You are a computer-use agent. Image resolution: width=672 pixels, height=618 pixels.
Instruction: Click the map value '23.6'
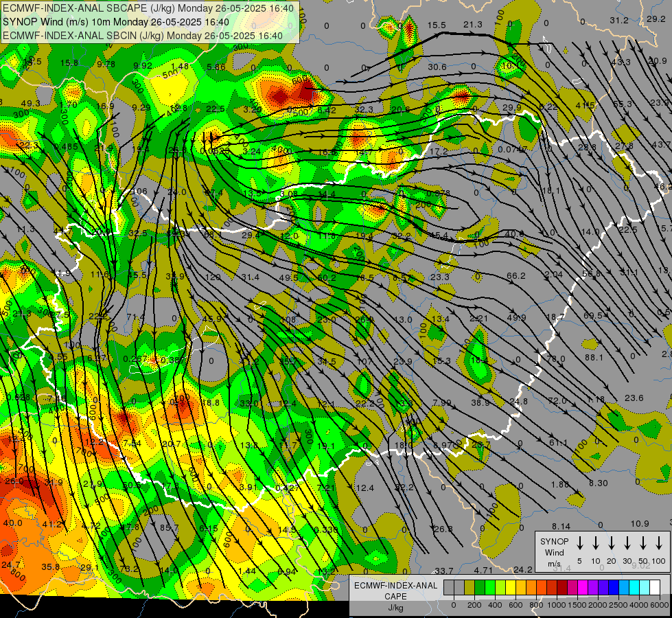pos(634,398)
